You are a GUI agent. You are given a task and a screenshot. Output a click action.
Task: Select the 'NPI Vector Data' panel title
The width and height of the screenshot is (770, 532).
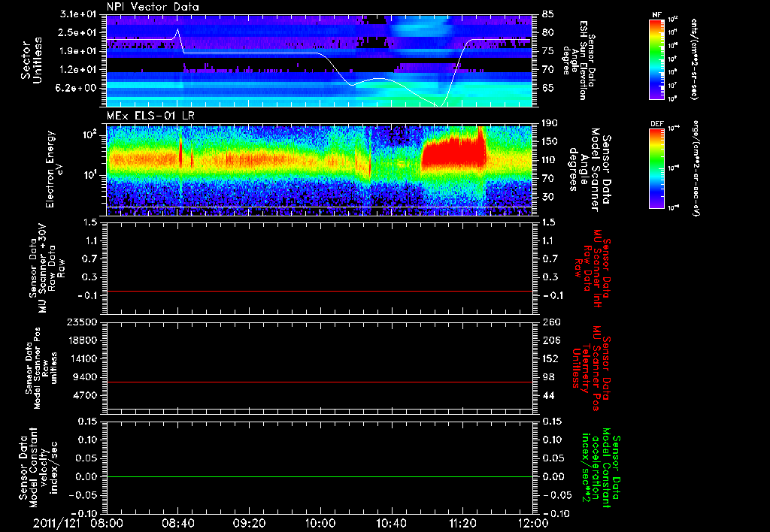point(153,7)
